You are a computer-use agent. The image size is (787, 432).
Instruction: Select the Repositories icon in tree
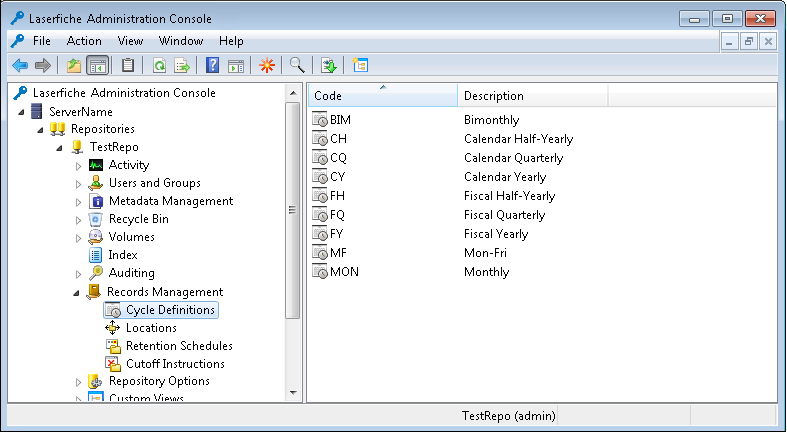coord(57,129)
